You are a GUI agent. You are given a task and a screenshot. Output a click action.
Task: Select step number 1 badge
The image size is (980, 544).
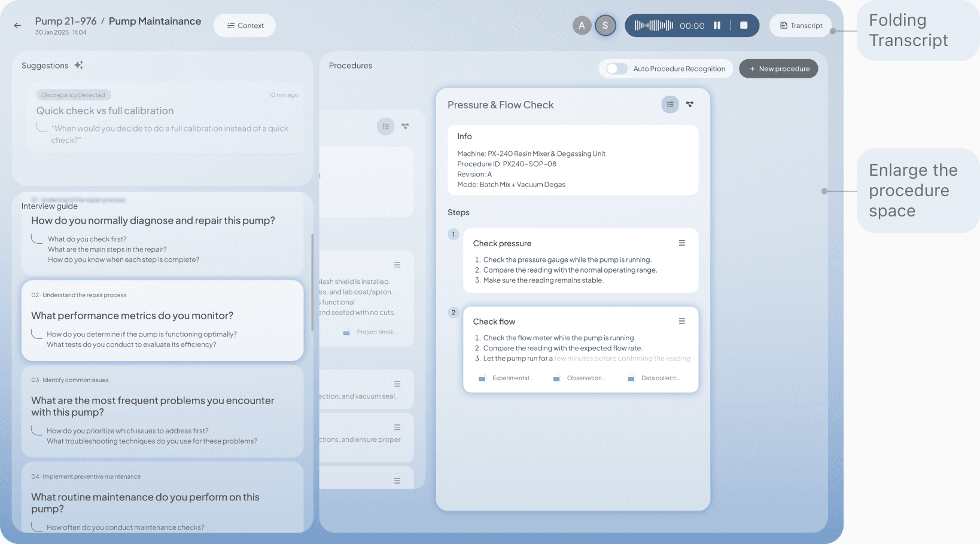click(454, 234)
